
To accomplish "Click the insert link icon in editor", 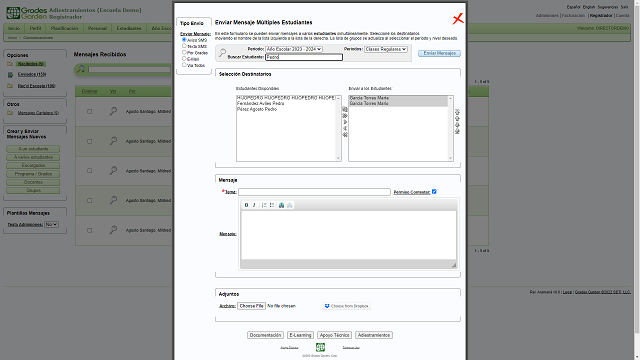I will click(281, 205).
